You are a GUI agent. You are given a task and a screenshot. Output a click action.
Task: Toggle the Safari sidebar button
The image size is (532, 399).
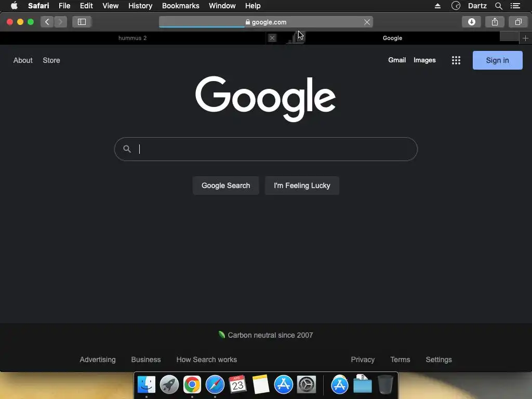pos(82,22)
